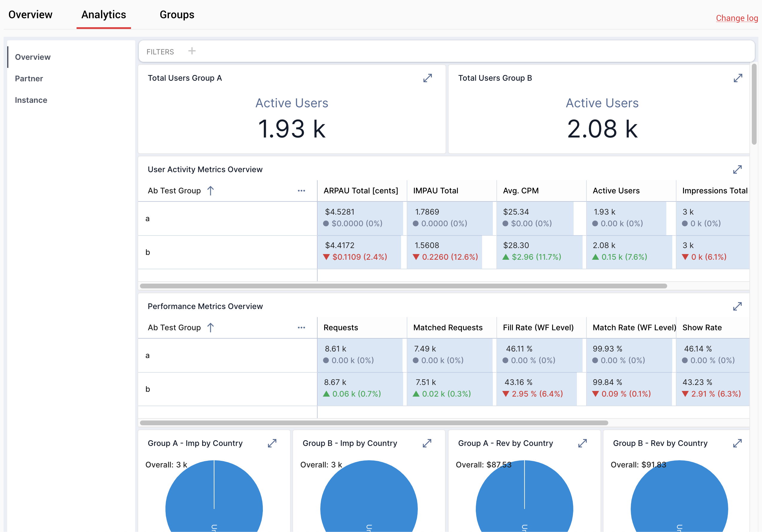The height and width of the screenshot is (532, 762).
Task: Switch to the Analytics tab
Action: coord(103,15)
